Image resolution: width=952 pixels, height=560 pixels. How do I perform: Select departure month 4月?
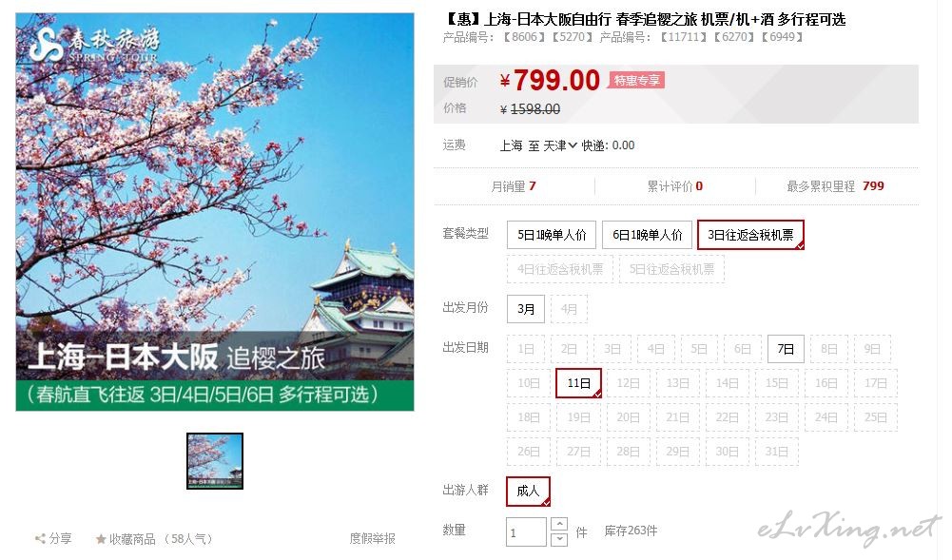click(569, 309)
